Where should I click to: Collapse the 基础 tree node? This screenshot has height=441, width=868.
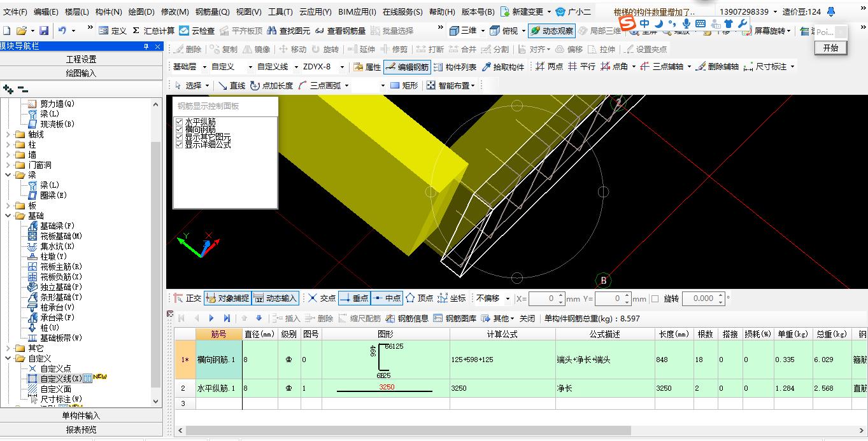tap(8, 216)
